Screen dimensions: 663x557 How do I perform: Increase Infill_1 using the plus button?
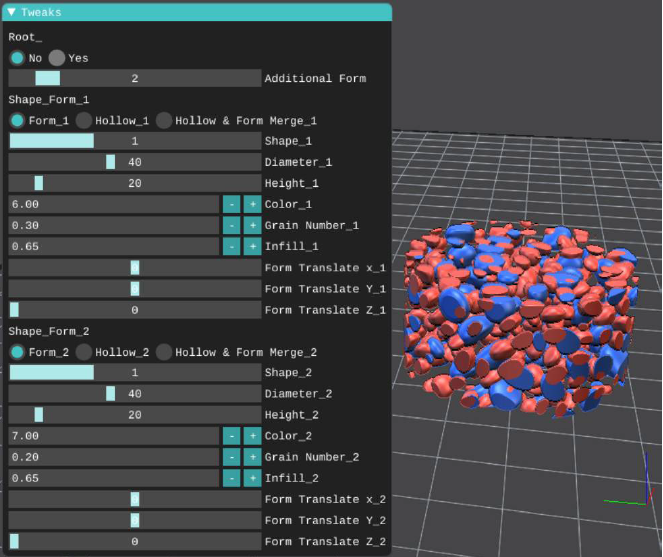pos(252,246)
